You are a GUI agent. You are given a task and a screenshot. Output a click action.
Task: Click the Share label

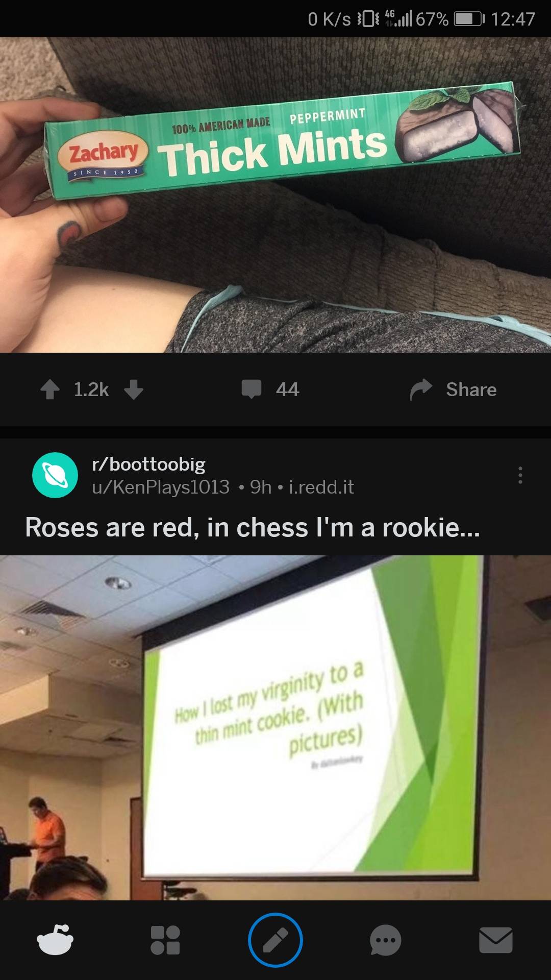point(471,389)
